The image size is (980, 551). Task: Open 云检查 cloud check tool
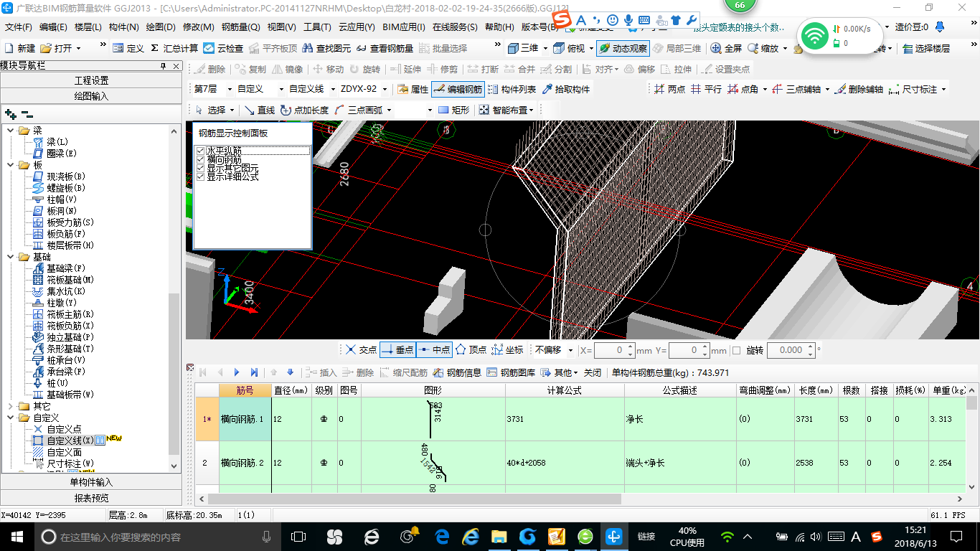coord(223,49)
